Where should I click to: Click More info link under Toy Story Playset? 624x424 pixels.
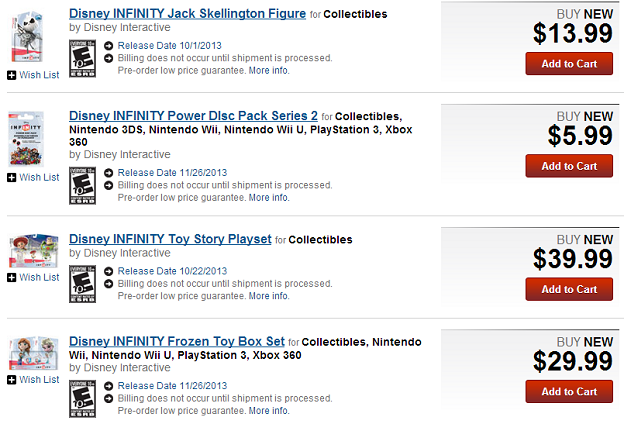click(x=269, y=296)
